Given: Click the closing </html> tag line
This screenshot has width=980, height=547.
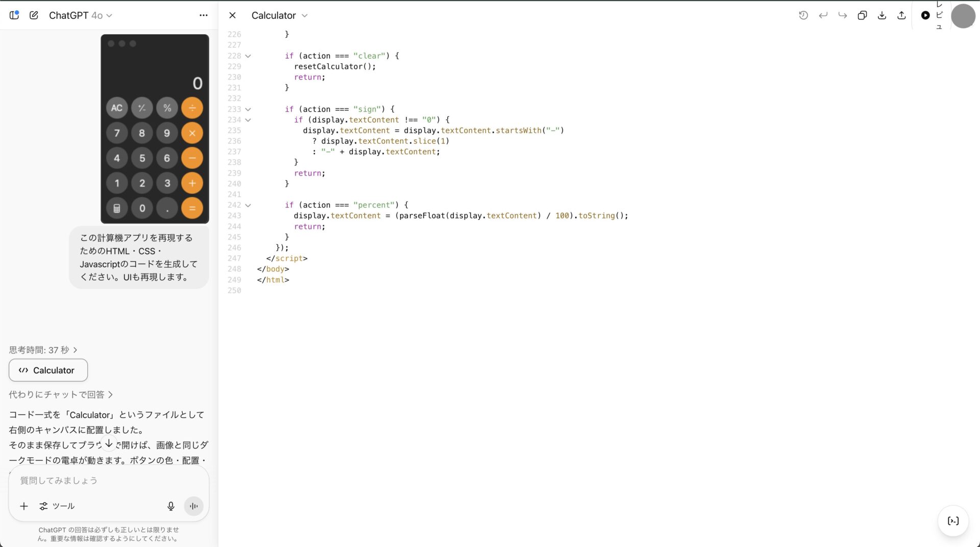Looking at the screenshot, I should [273, 280].
